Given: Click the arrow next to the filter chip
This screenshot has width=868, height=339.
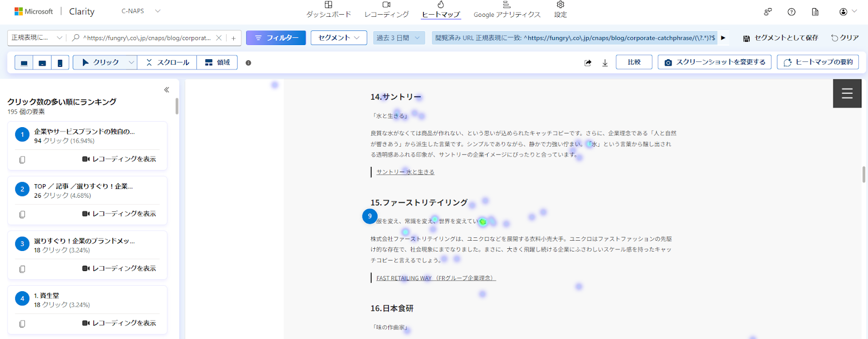Looking at the screenshot, I should tap(723, 37).
